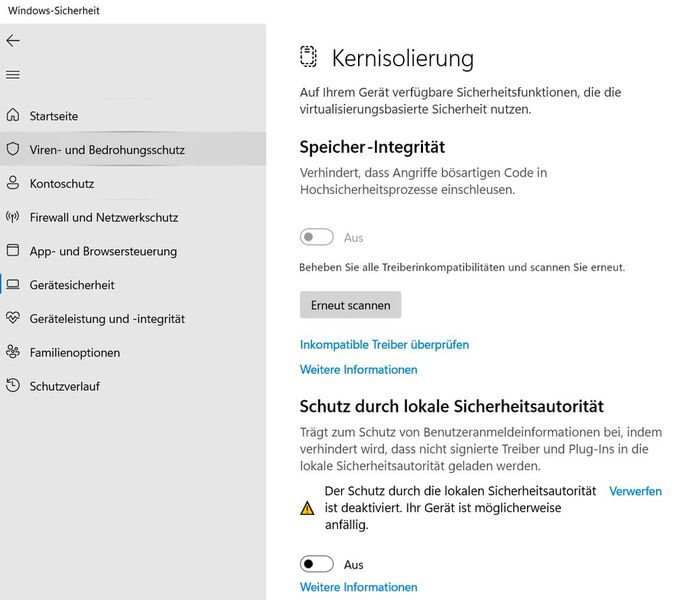Open the hamburger navigation menu
Screen dimensions: 698x600
pyautogui.click(x=13, y=75)
